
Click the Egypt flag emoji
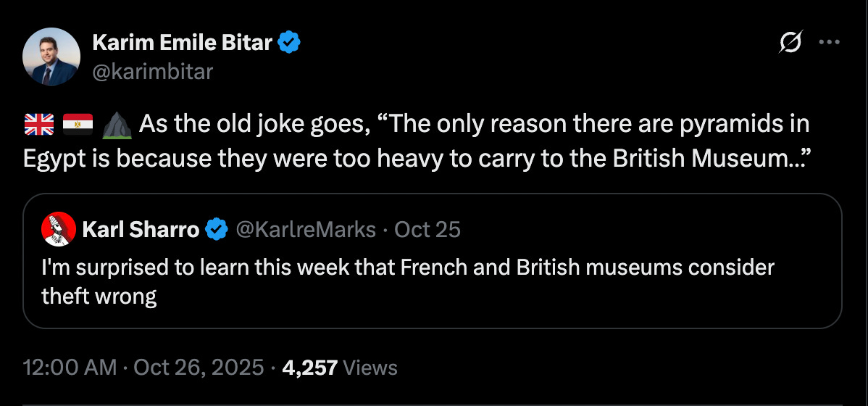pyautogui.click(x=75, y=125)
